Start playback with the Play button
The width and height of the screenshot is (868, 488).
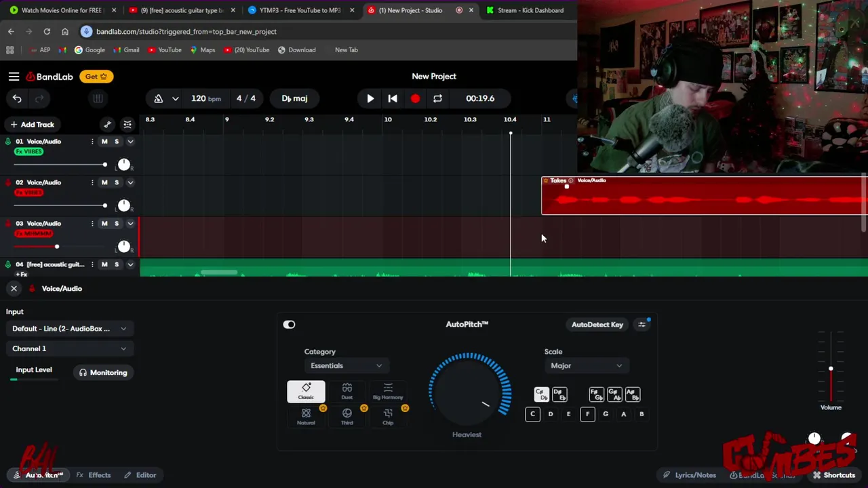370,98
